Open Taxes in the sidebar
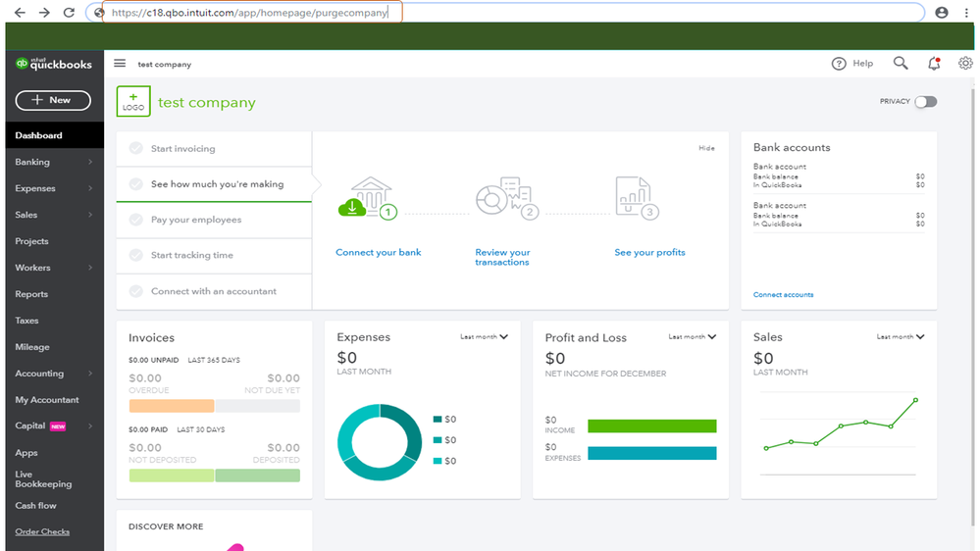Screen dimensions: 980x551 (27, 321)
